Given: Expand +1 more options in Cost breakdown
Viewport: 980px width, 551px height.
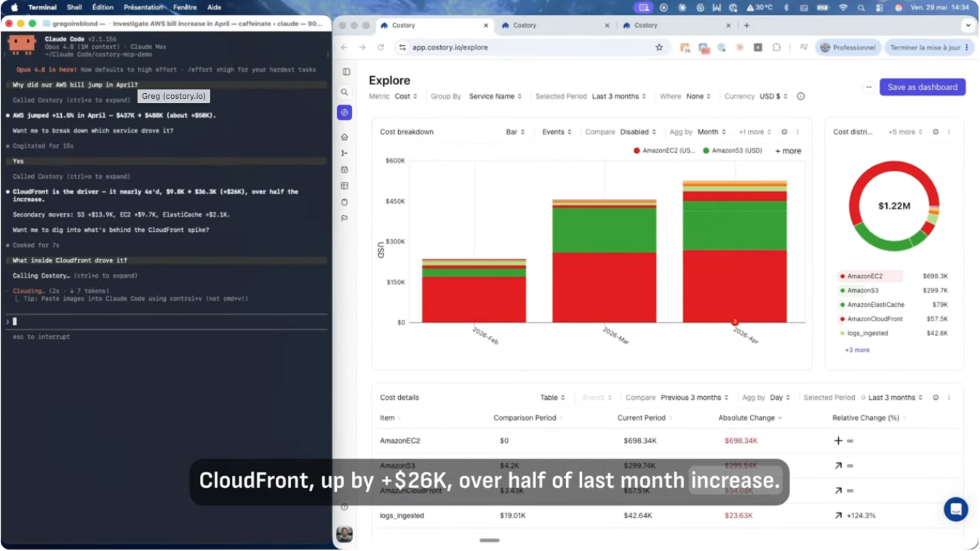Looking at the screenshot, I should (755, 132).
